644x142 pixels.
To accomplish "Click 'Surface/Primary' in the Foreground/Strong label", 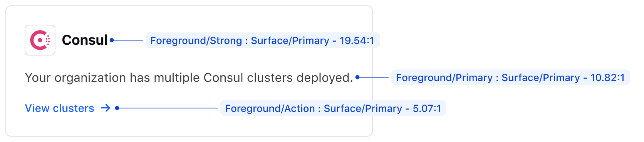I will click(290, 41).
